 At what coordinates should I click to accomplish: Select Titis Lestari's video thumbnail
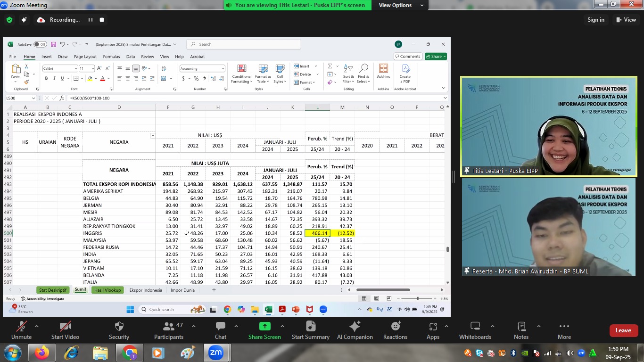[549, 127]
